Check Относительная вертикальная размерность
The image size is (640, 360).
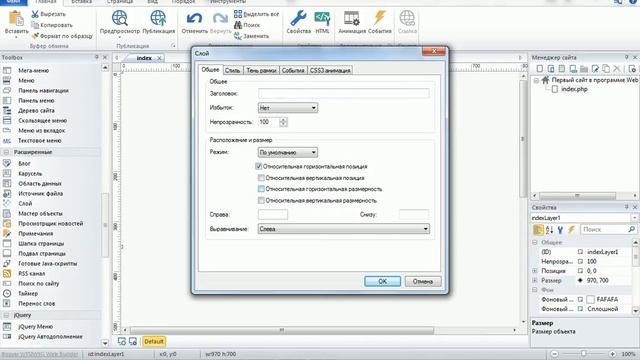[x=261, y=200]
